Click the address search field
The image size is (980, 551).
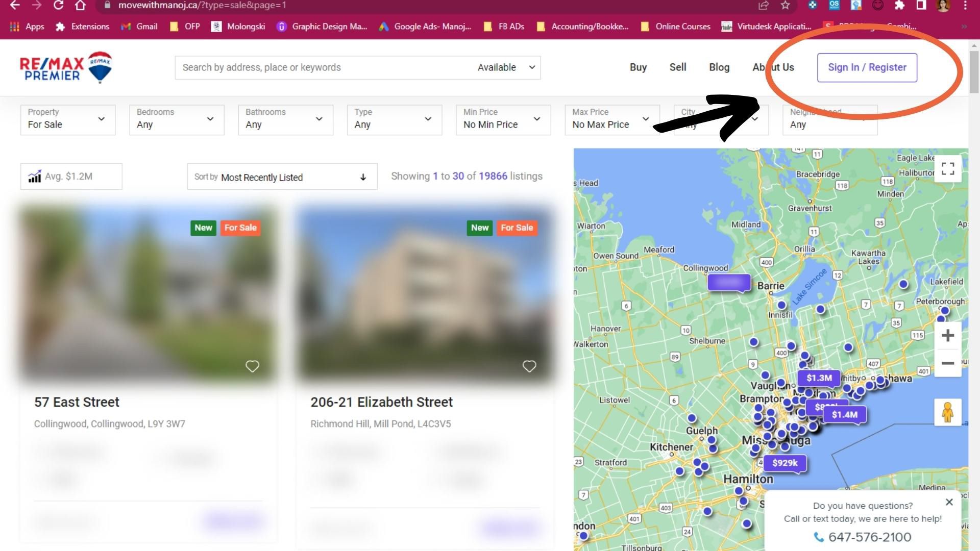tap(322, 67)
